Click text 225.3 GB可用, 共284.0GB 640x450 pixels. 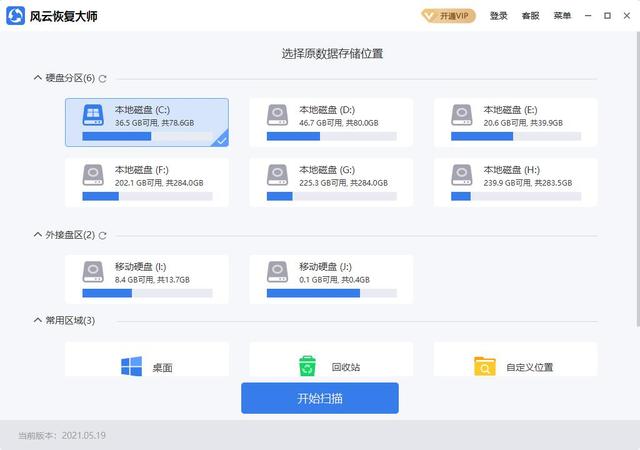(343, 183)
